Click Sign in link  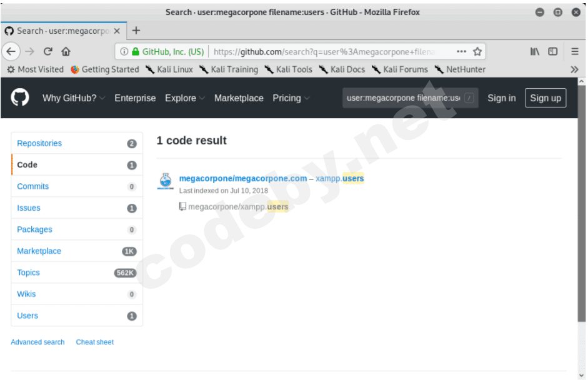point(501,98)
